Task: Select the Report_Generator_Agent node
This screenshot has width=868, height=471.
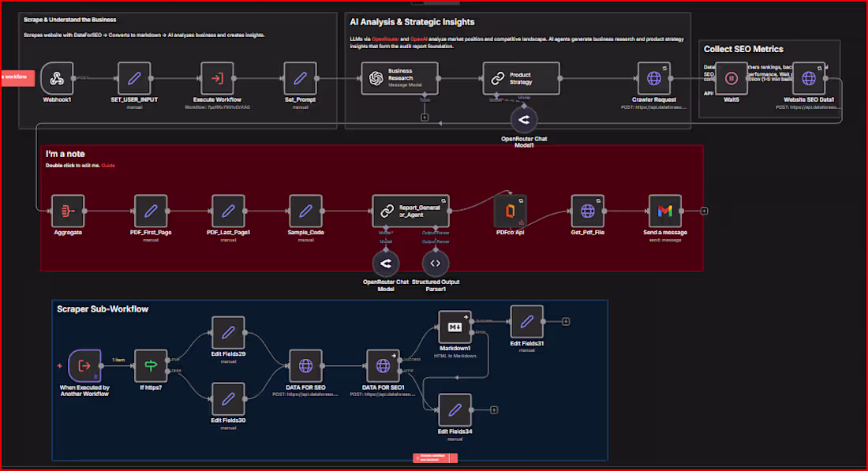Action: (x=411, y=210)
